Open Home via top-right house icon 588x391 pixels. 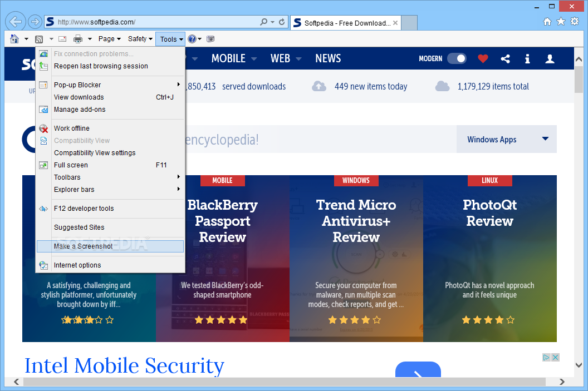coord(547,21)
